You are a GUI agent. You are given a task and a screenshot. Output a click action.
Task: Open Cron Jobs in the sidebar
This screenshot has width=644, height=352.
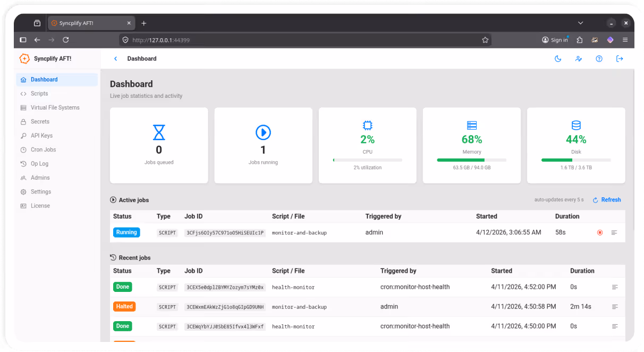57,150
